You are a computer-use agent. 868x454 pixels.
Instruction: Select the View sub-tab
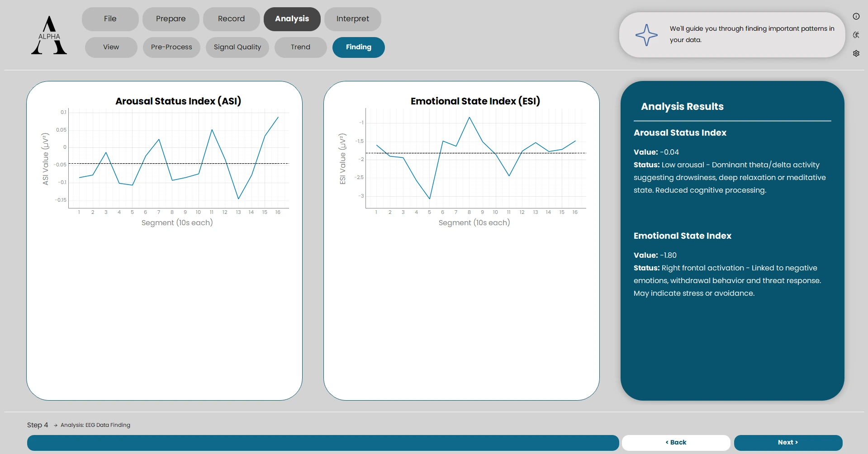point(111,47)
